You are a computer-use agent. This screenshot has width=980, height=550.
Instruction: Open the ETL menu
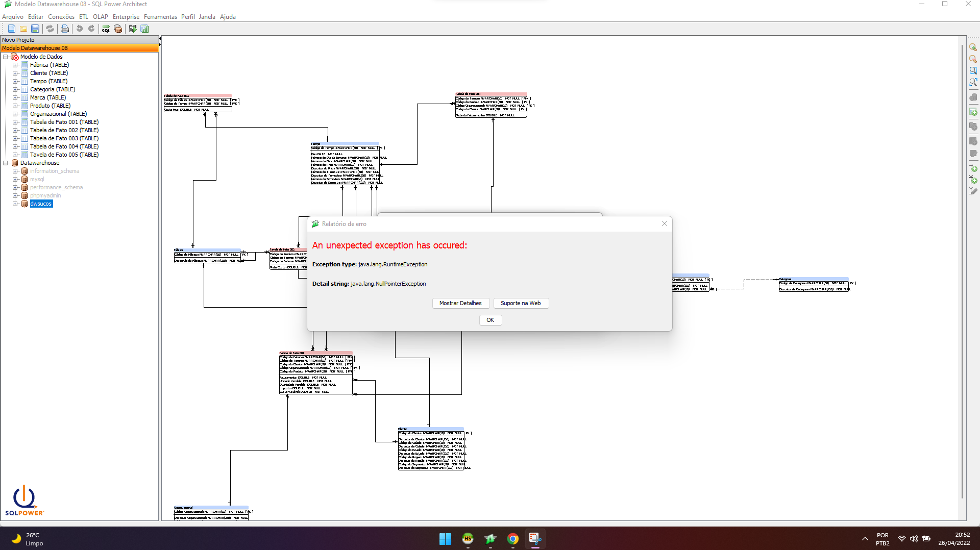[84, 17]
